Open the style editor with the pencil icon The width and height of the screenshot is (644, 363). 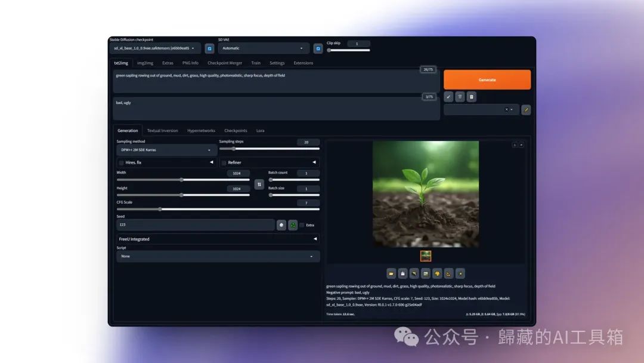[526, 110]
